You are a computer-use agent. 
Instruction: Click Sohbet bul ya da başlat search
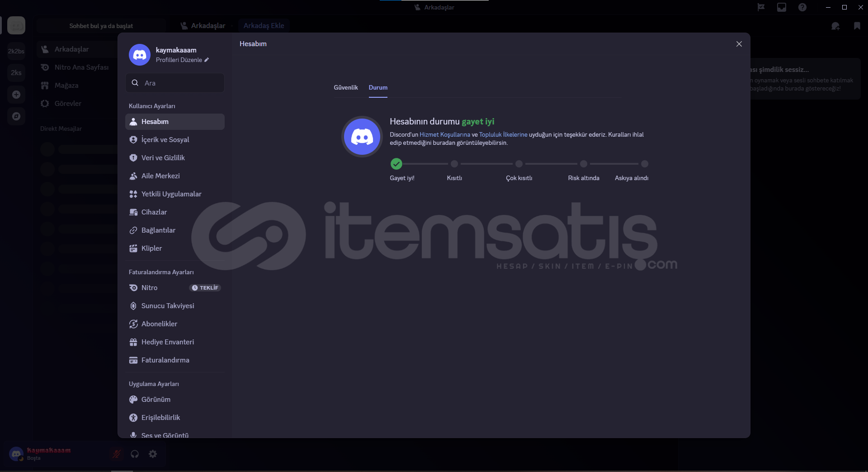coord(101,26)
